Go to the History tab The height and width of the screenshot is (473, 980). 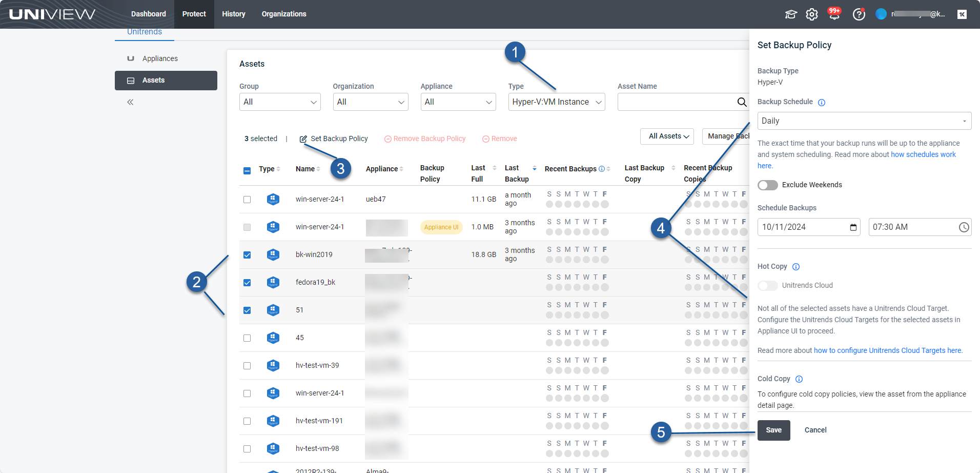[x=234, y=14]
